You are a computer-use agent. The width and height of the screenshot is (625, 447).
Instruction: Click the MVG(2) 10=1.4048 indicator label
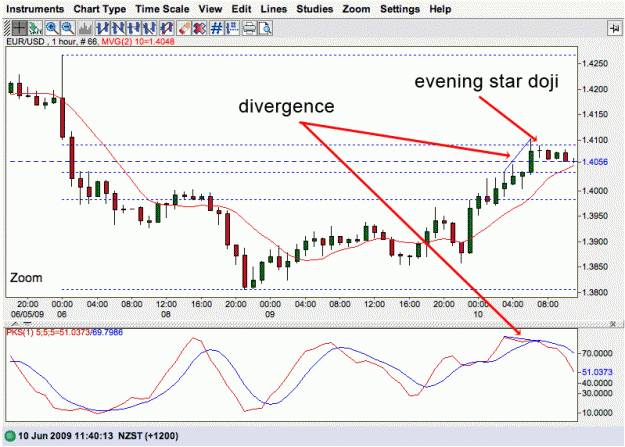(x=138, y=41)
